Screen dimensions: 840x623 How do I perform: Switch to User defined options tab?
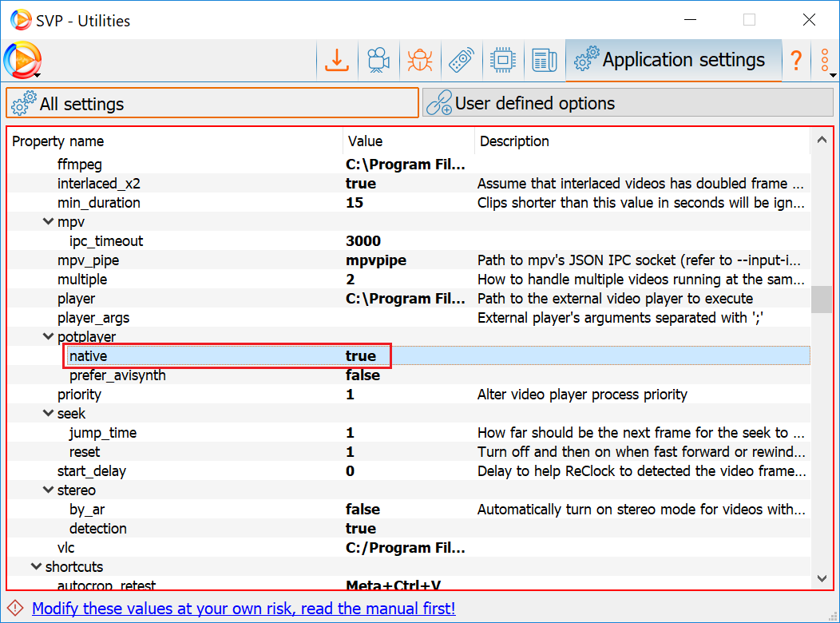click(x=628, y=103)
